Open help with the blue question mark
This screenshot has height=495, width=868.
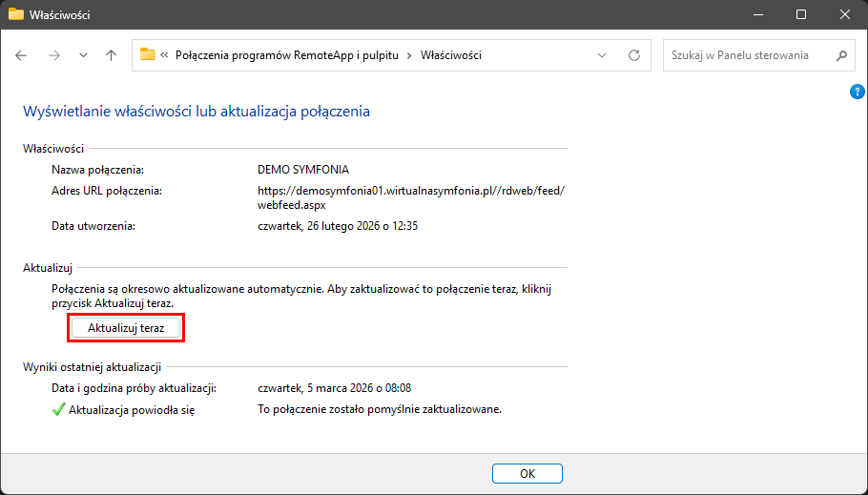(857, 92)
